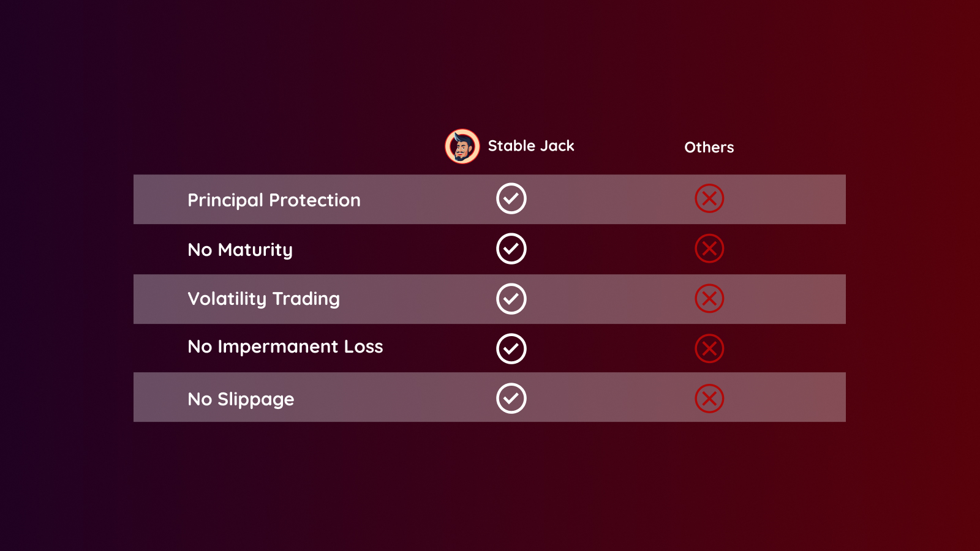
Task: Click the No Maturity label
Action: [x=240, y=250]
